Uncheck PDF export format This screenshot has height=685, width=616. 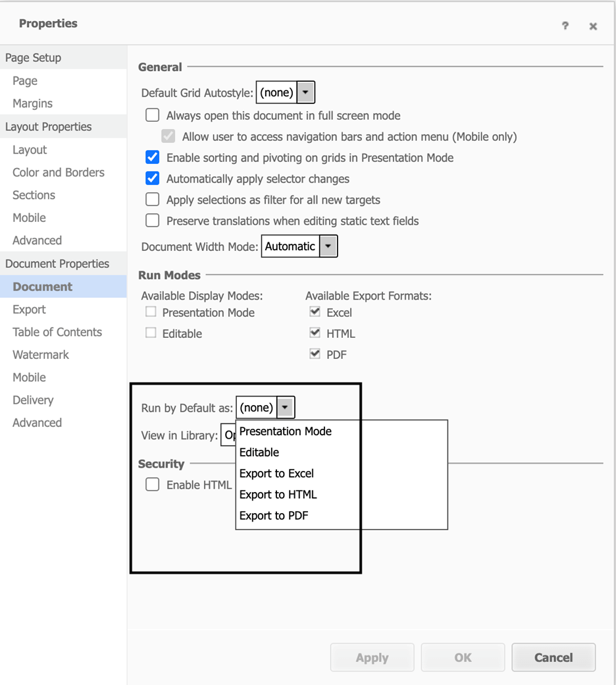tap(315, 354)
